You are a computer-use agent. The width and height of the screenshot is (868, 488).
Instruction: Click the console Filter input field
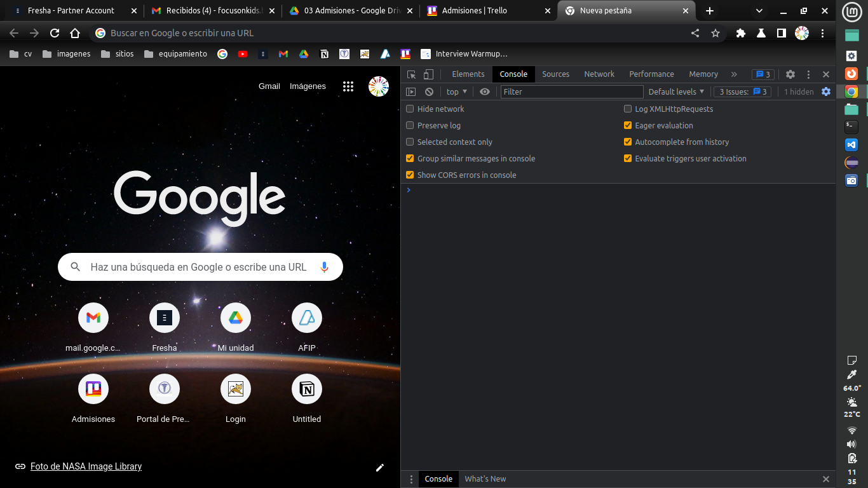point(572,91)
